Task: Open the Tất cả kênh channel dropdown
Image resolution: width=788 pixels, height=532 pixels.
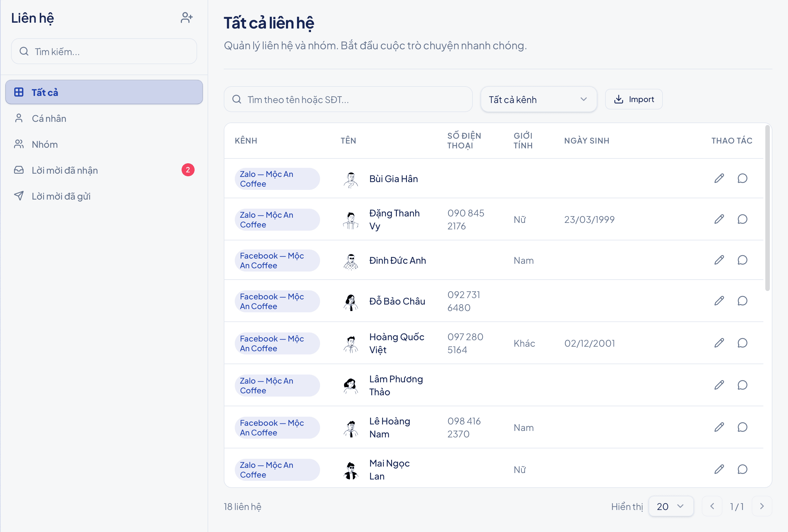Action: (538, 99)
